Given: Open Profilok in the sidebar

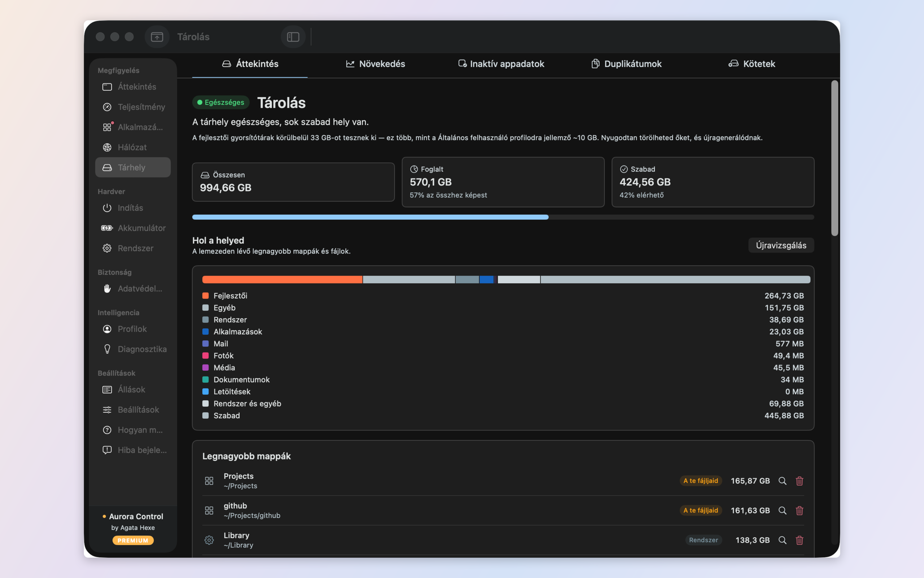Looking at the screenshot, I should (x=133, y=329).
